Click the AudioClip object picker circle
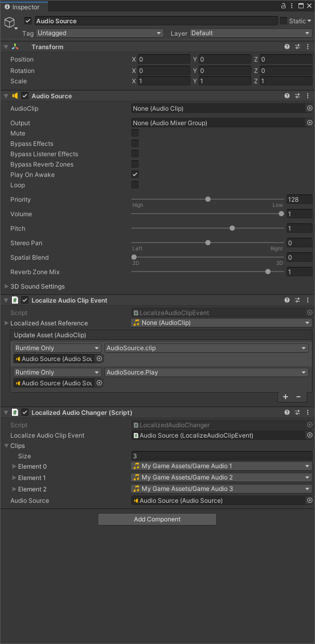The image size is (315, 644). click(x=309, y=109)
